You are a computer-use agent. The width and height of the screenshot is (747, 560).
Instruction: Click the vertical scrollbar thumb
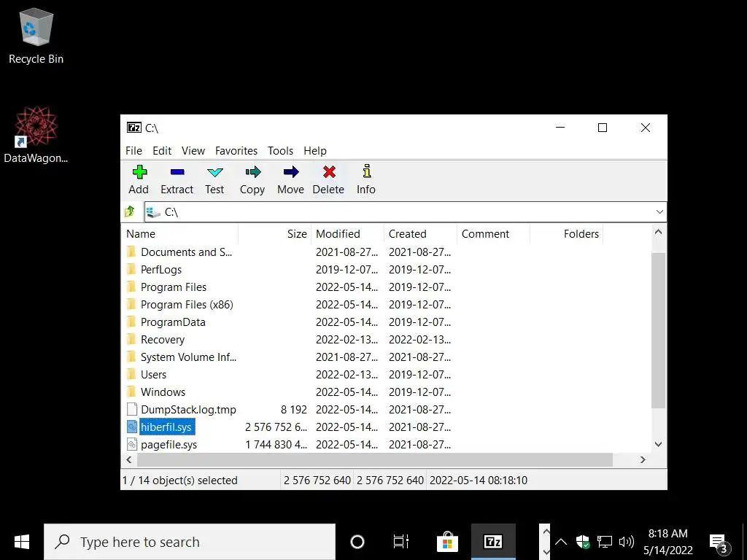coord(659,330)
